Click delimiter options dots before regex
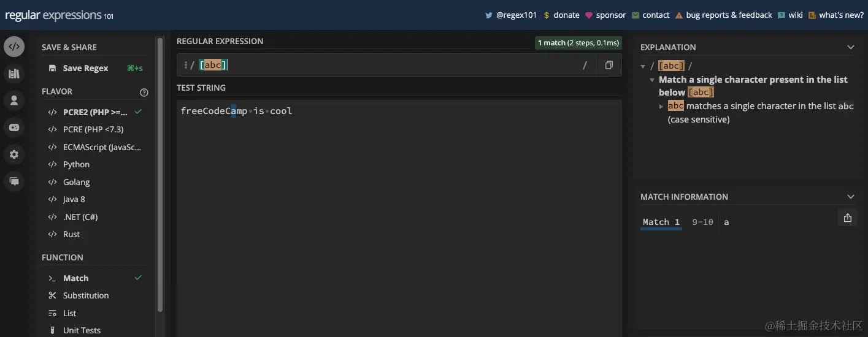868x337 pixels. point(185,65)
